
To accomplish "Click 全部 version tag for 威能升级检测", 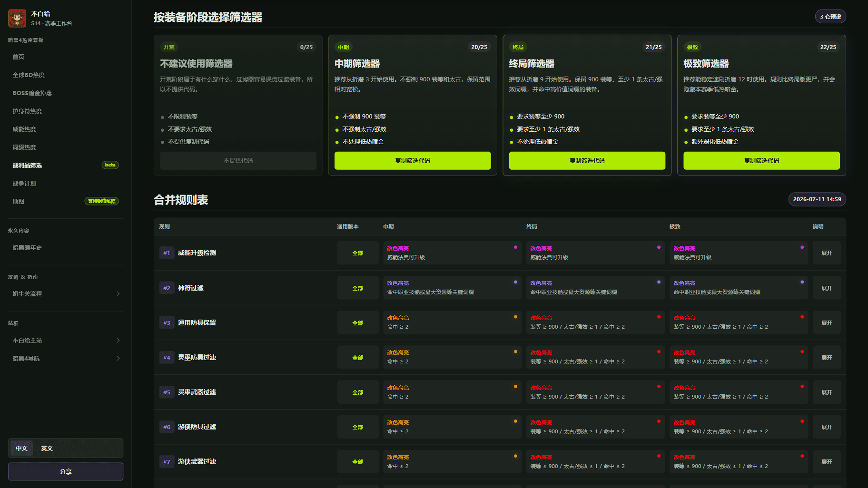I will click(358, 253).
